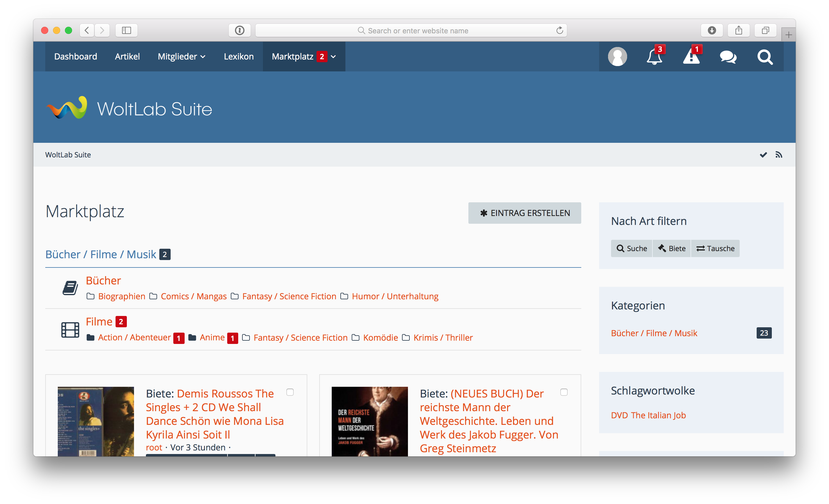Open the Comics / Mangas category link
The height and width of the screenshot is (504, 829).
coord(194,296)
